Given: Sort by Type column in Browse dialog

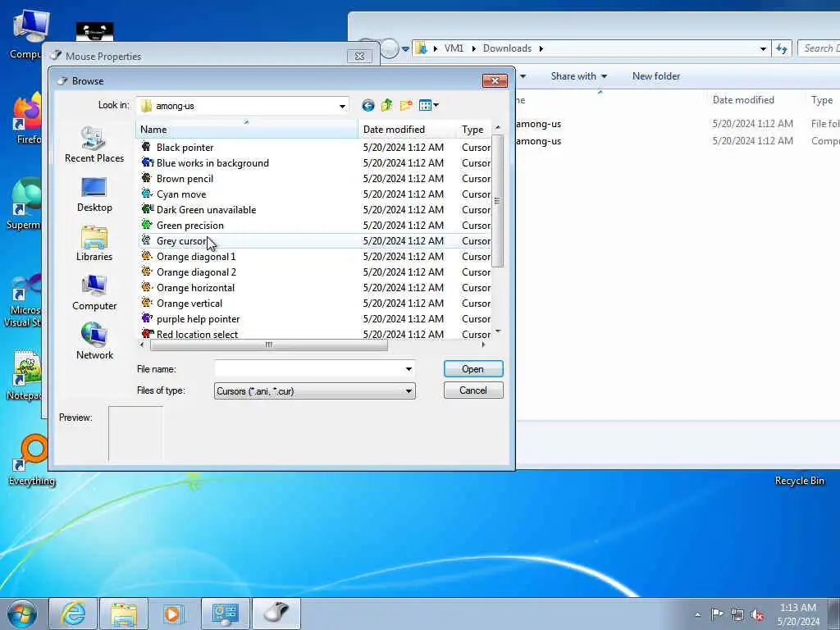Looking at the screenshot, I should 473,129.
